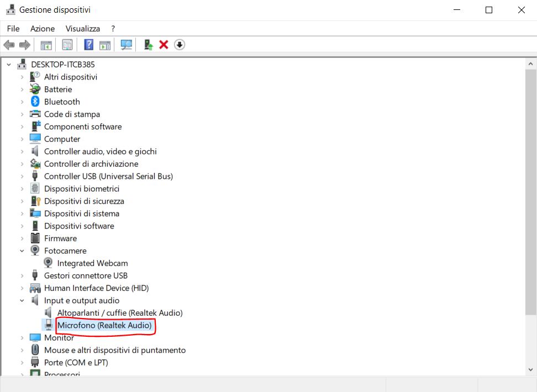Select Dispositivi di sistema label

pos(82,213)
